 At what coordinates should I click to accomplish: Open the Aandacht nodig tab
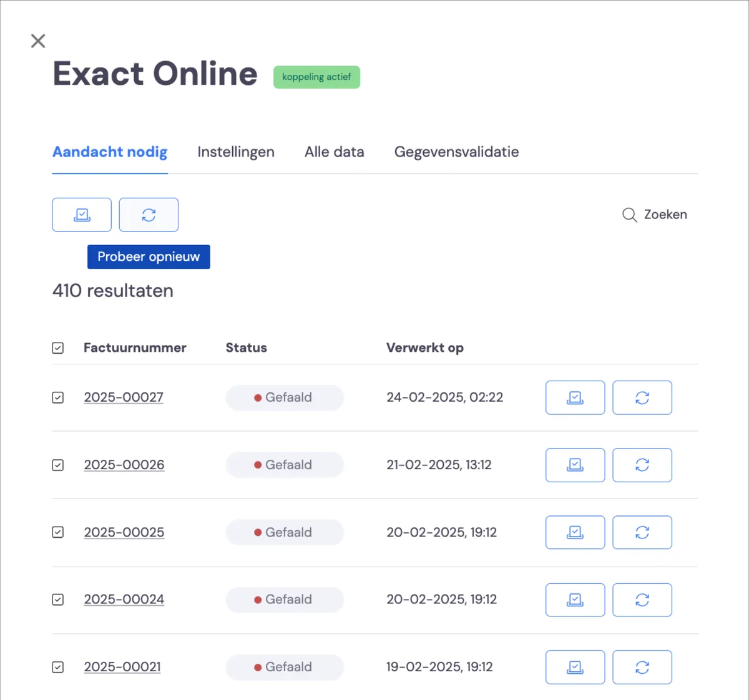[110, 152]
